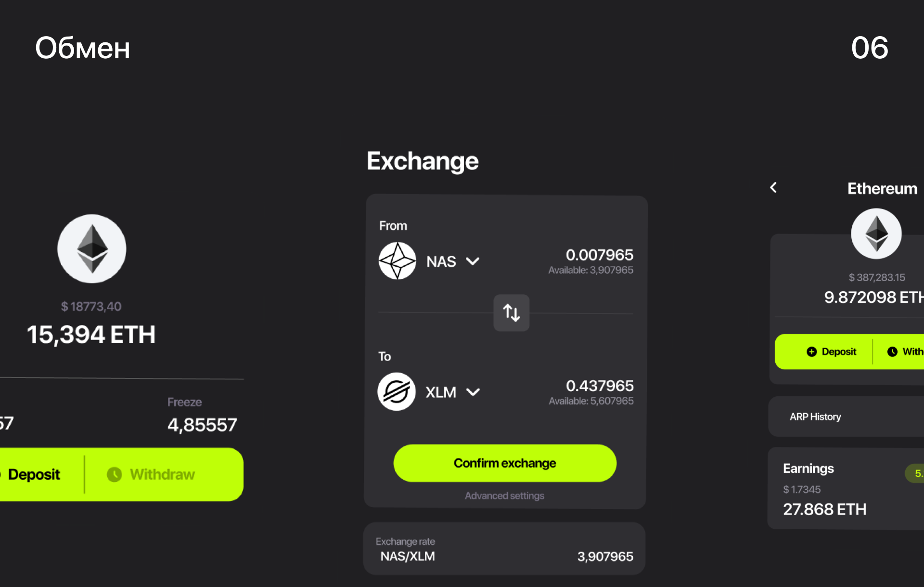Click the XLM Stellar coin logo
924x587 pixels.
(x=397, y=391)
